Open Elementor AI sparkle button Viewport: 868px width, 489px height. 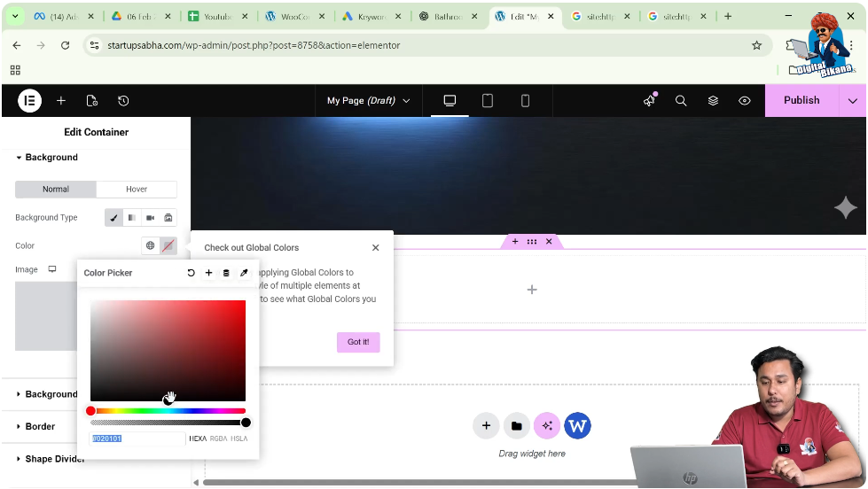(x=547, y=425)
